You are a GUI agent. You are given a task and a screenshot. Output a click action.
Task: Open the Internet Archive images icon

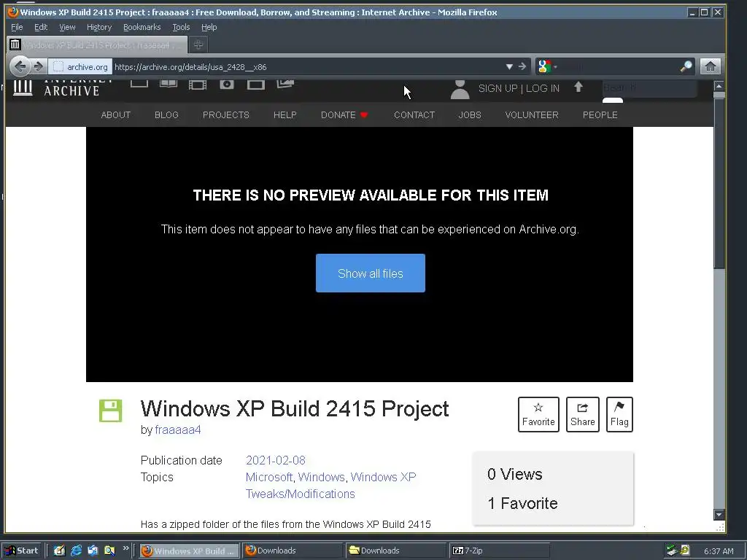285,85
